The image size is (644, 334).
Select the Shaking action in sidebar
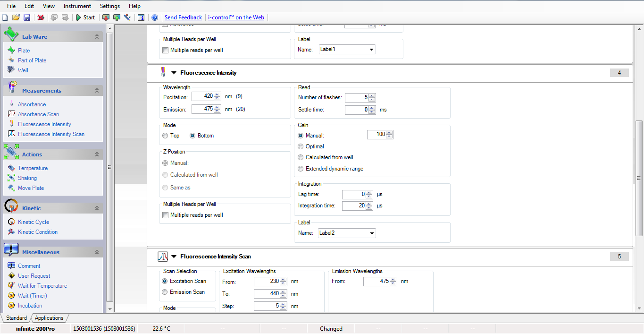pyautogui.click(x=27, y=178)
